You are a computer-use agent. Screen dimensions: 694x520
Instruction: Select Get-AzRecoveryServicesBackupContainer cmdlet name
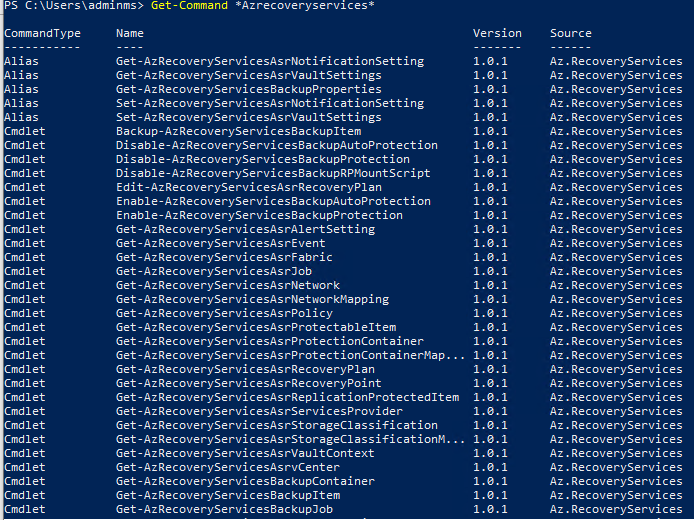tap(245, 482)
